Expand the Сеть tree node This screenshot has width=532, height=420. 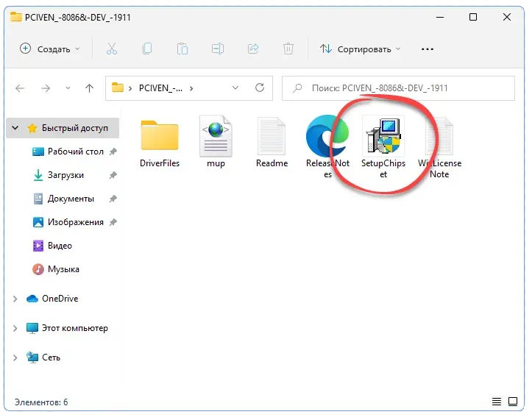[15, 357]
